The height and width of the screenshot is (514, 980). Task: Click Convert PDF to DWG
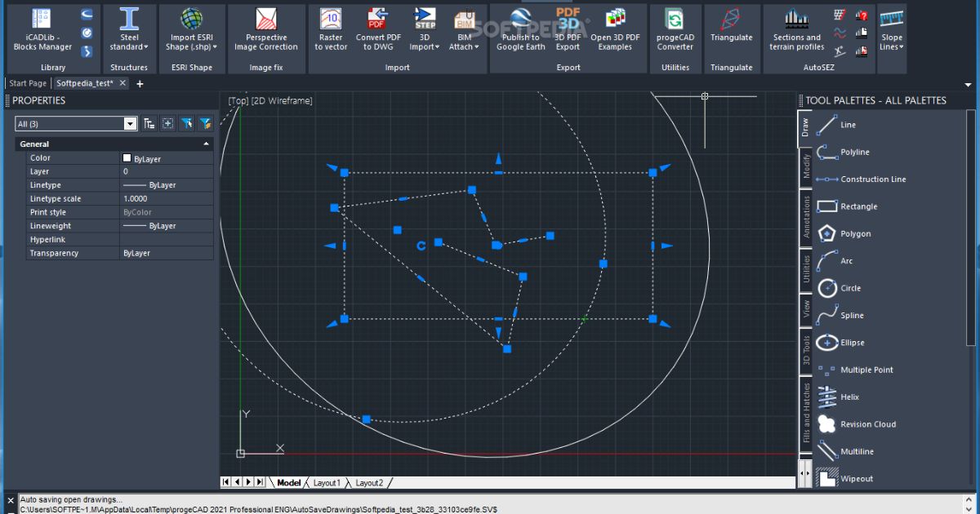coord(378,30)
